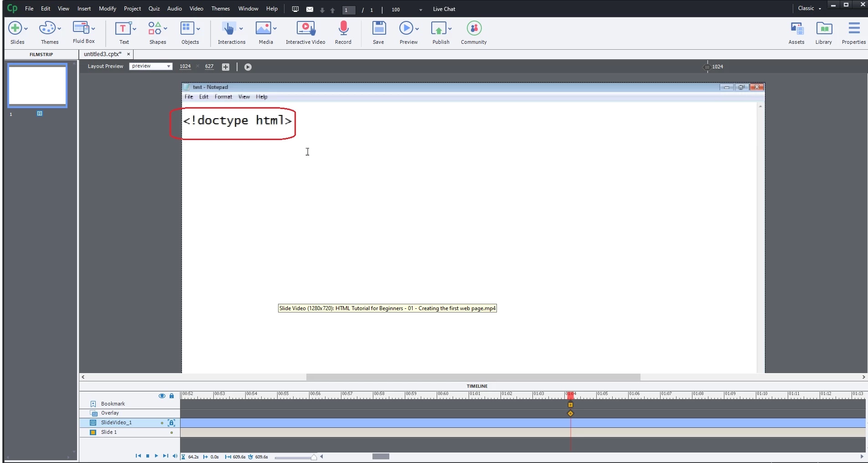Switch to the untitled3.cptx tab
The image size is (868, 463).
(103, 54)
